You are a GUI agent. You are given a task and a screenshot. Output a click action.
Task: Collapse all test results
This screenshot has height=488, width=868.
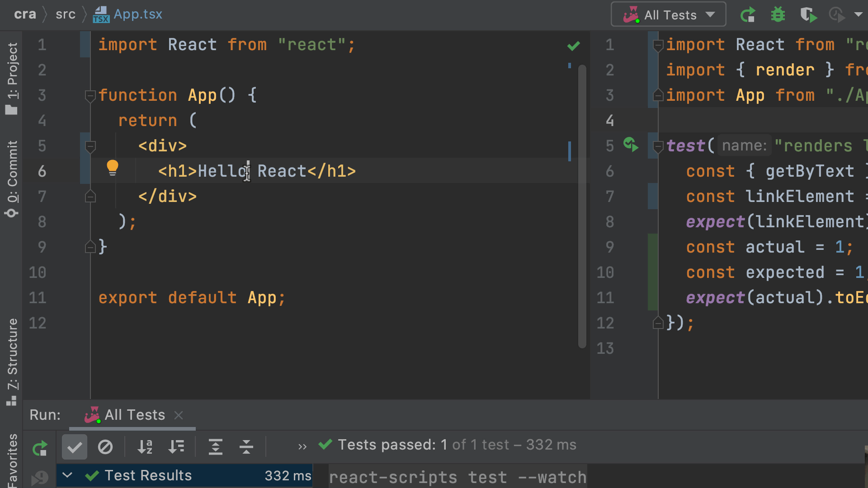point(246,447)
